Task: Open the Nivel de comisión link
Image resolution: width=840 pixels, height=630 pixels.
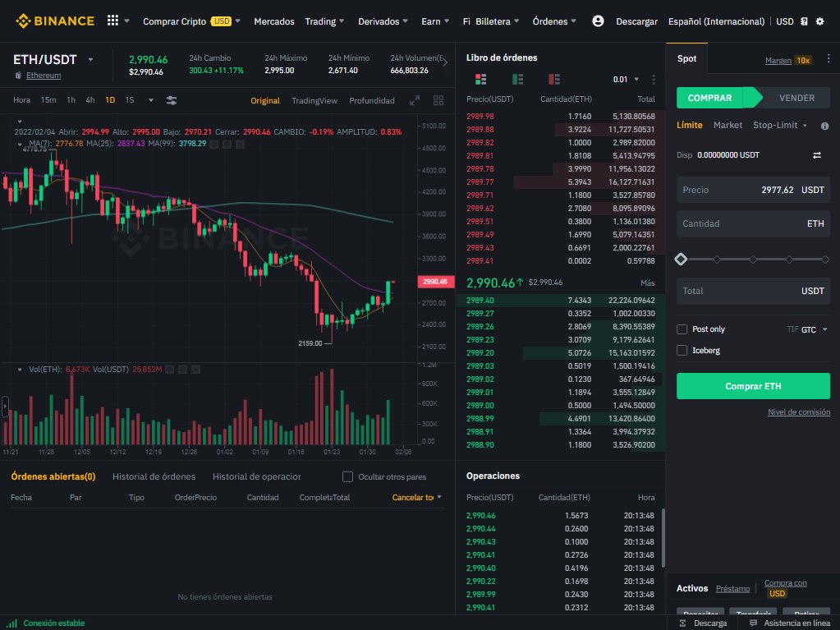Action: 798,412
